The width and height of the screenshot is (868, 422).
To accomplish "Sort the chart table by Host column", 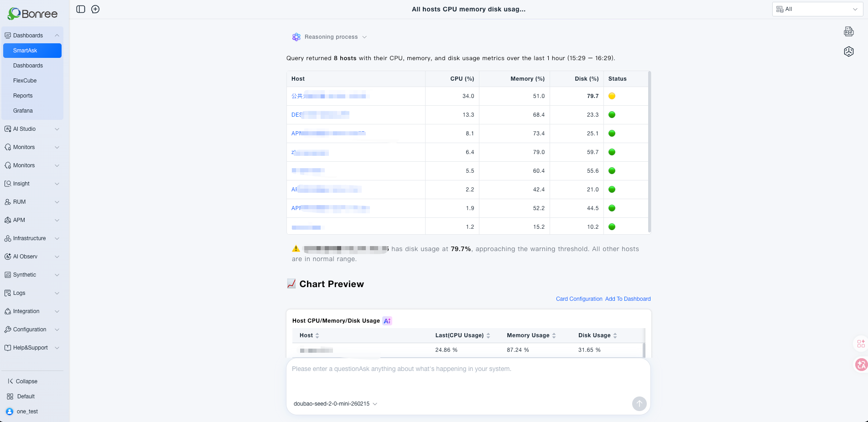I will tap(317, 335).
